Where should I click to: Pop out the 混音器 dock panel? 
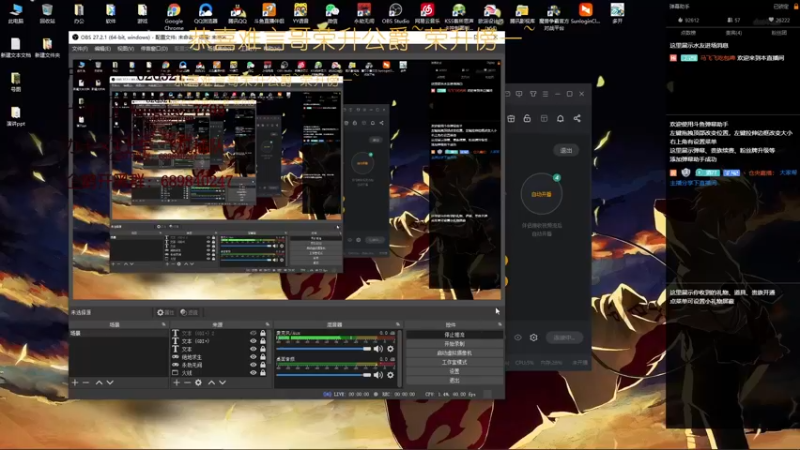point(397,324)
